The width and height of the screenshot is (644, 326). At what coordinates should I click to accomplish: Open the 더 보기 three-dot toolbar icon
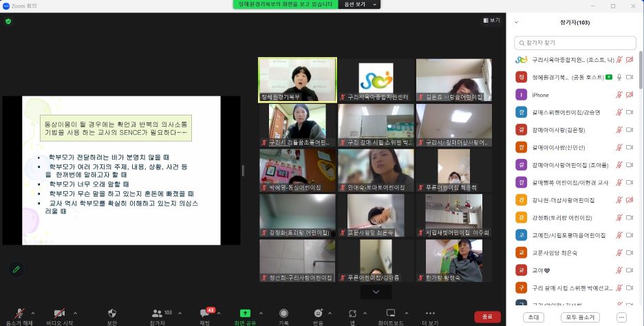click(x=430, y=313)
